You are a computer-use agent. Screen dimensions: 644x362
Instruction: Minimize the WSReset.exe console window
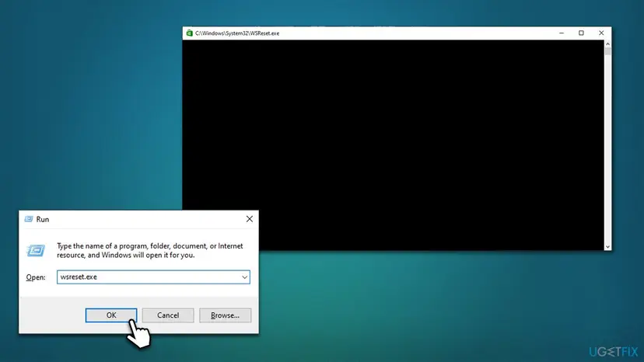pos(562,33)
